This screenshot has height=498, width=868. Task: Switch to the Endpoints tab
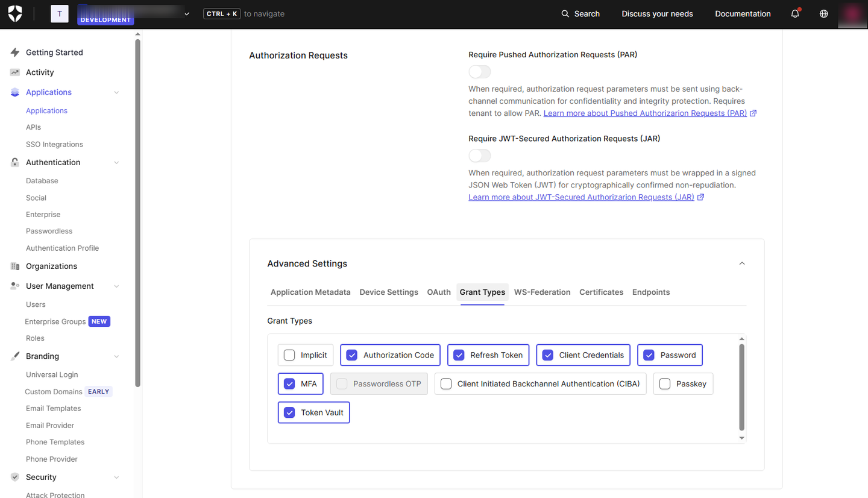651,292
